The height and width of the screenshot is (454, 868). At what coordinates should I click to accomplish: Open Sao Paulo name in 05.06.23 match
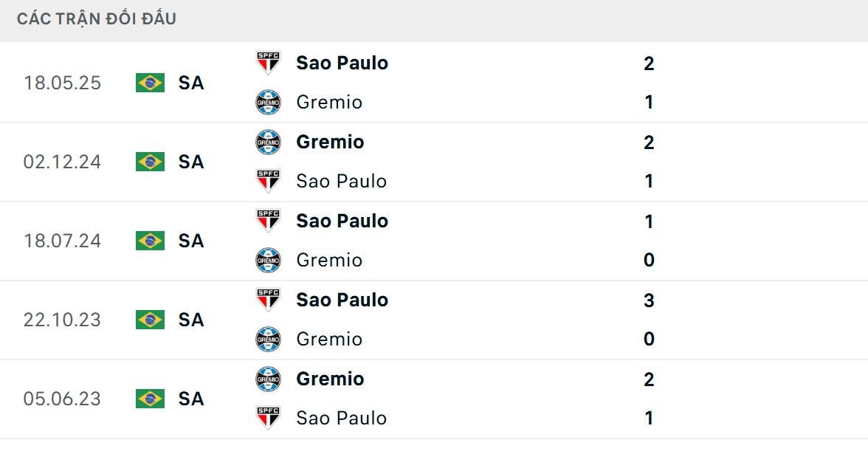click(341, 418)
